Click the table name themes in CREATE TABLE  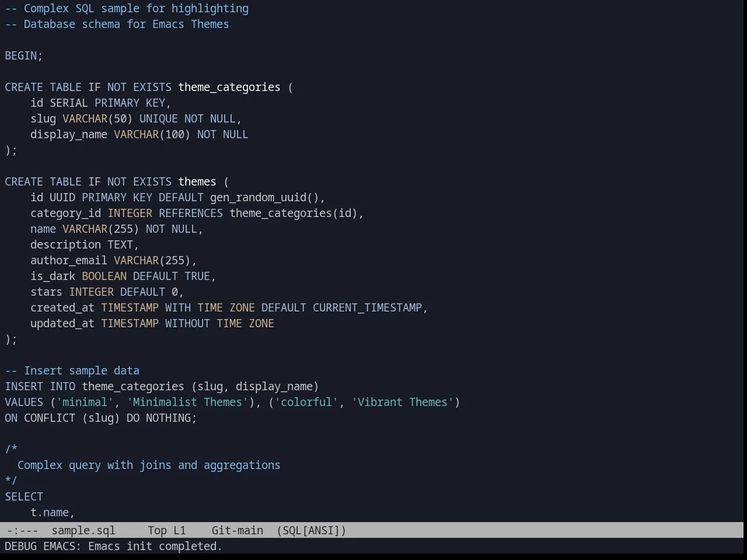(x=197, y=181)
